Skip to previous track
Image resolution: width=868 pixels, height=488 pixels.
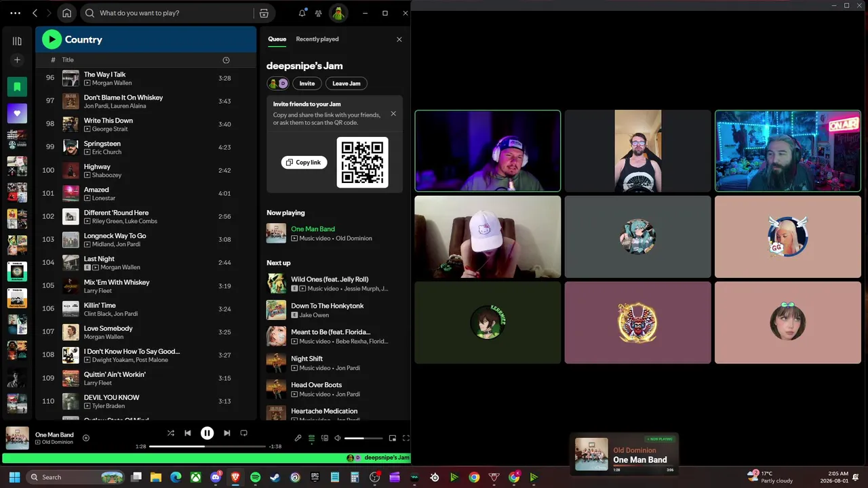tap(188, 433)
